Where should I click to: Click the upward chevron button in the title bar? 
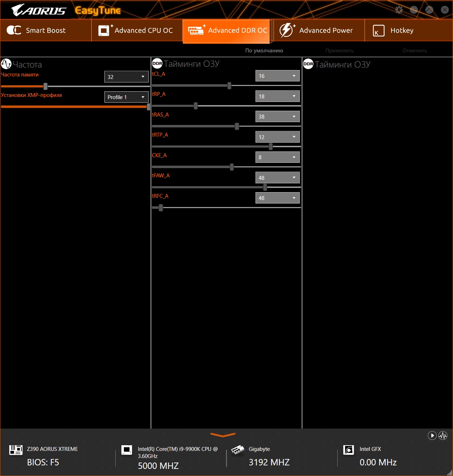pos(429,10)
